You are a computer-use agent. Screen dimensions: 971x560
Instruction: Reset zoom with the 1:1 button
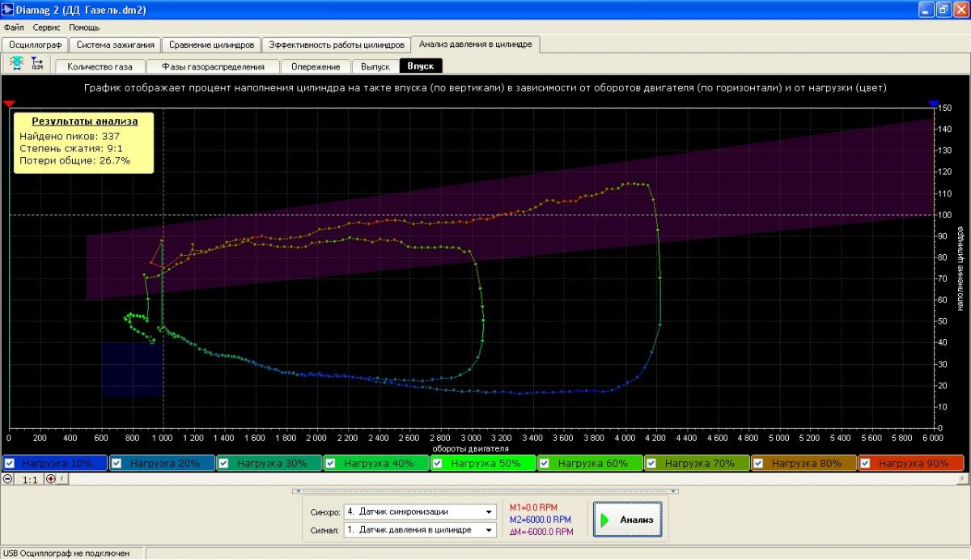tap(30, 479)
